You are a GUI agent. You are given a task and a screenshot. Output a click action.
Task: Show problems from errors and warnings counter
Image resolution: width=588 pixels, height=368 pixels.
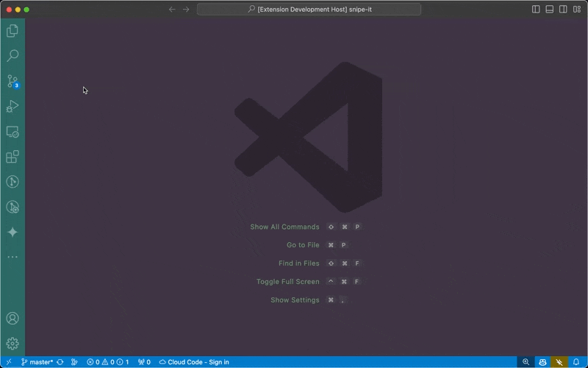tap(107, 362)
